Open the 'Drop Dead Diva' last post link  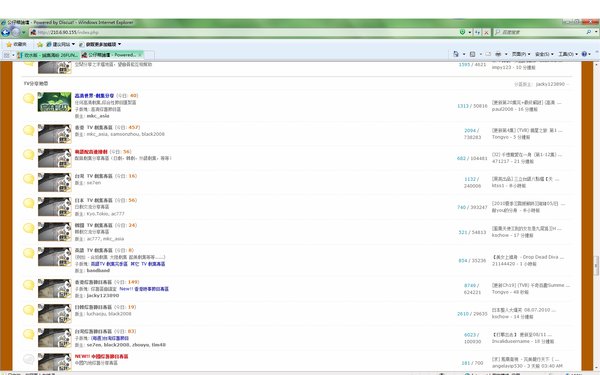(528, 257)
